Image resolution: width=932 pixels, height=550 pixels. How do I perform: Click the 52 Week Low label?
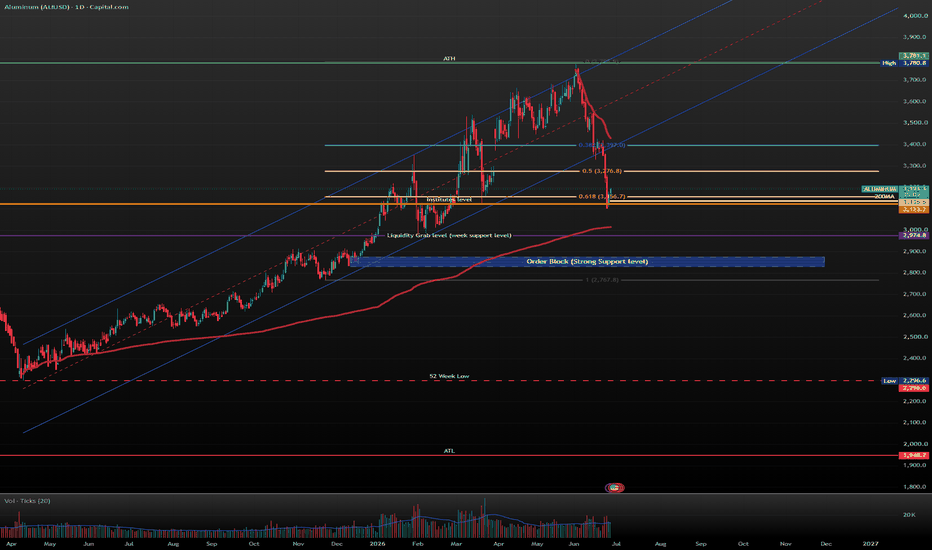click(449, 376)
